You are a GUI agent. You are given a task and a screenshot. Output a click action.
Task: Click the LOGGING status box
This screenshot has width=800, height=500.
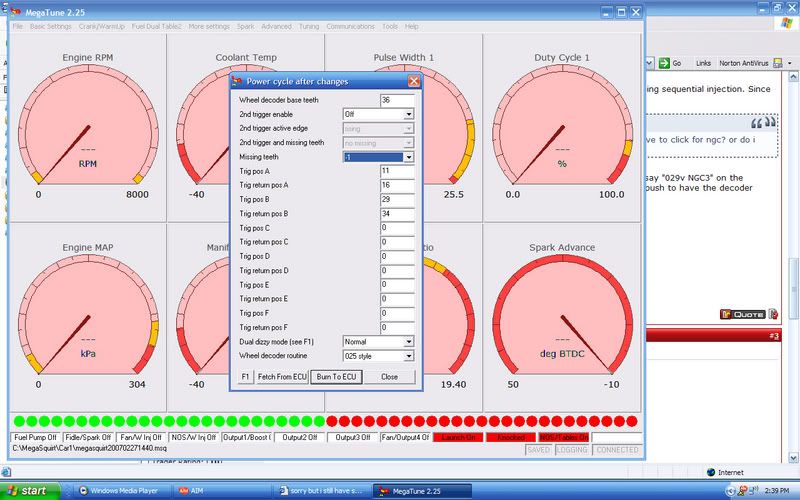click(x=572, y=450)
